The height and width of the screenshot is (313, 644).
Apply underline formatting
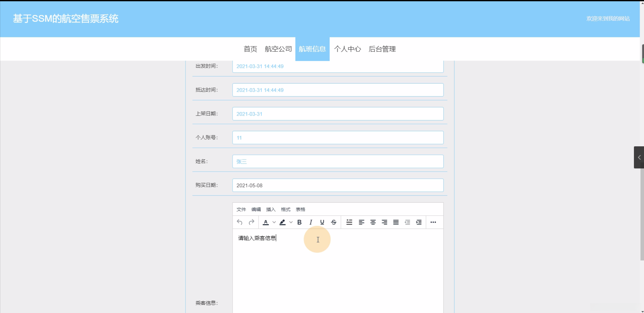[x=322, y=222]
